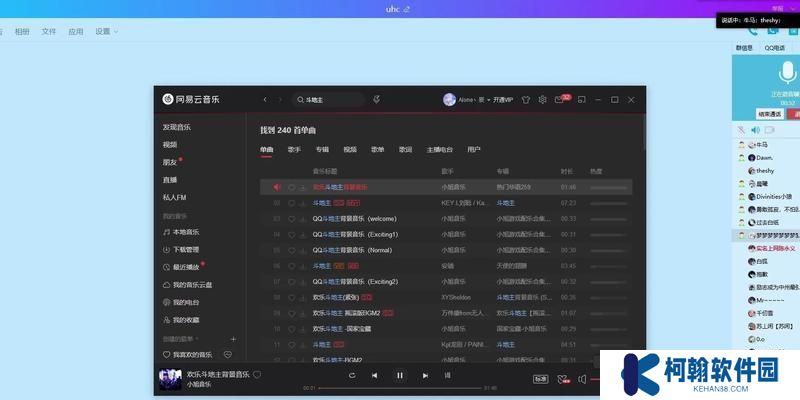This screenshot has height=400, width=800.
Task: Download song QQ斗地主背景音乐 (welcome)
Action: 303,219
